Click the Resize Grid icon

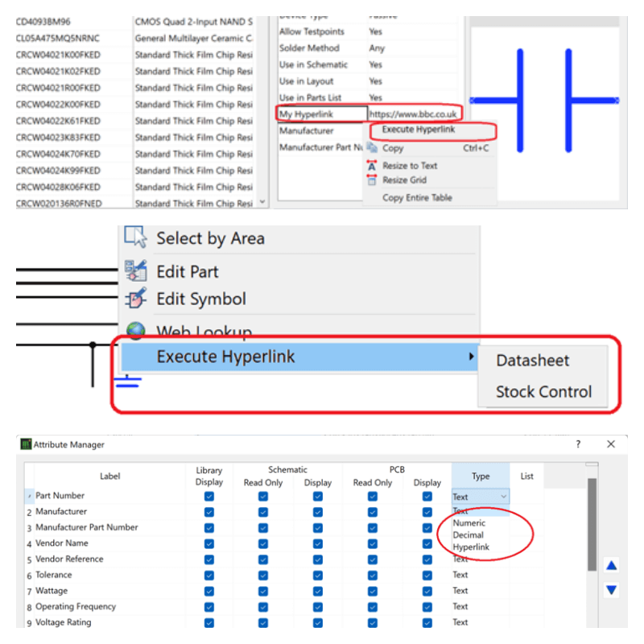coord(372,180)
